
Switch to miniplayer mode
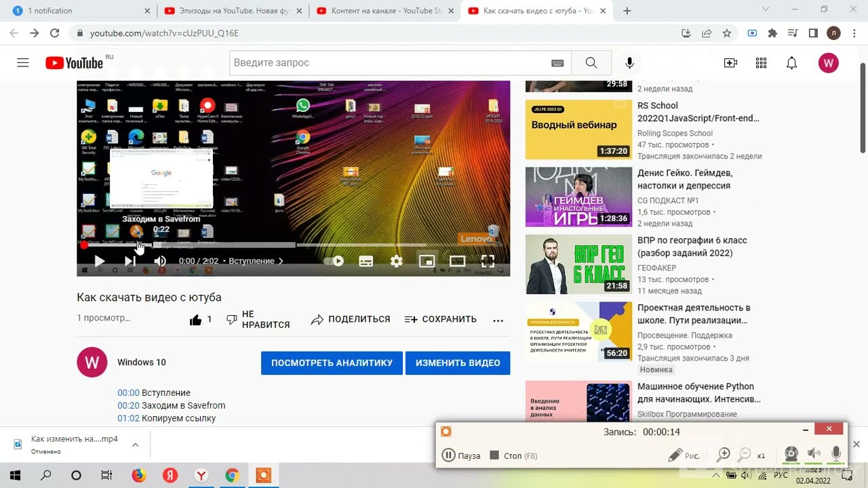(427, 261)
